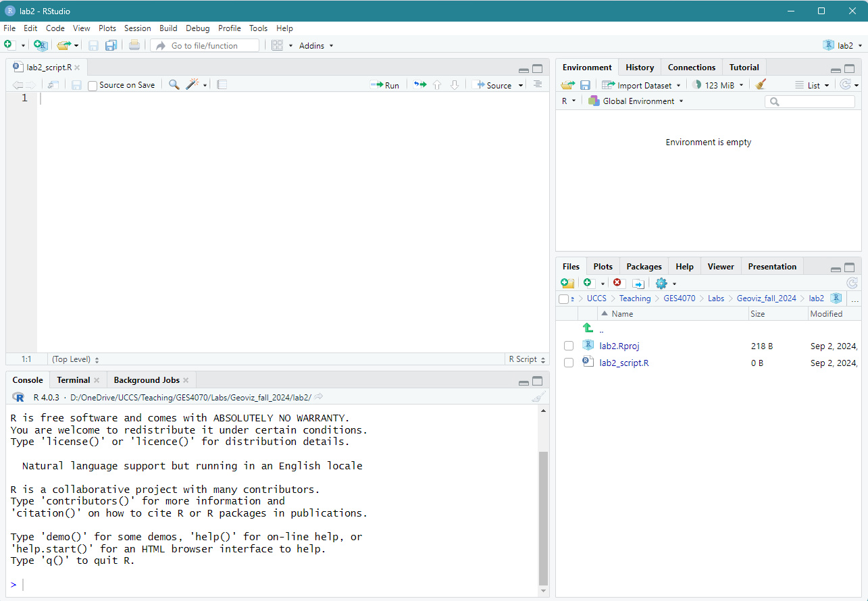Click the Compile Report notebook icon
Viewport: 868px width, 601px height.
pyautogui.click(x=222, y=85)
